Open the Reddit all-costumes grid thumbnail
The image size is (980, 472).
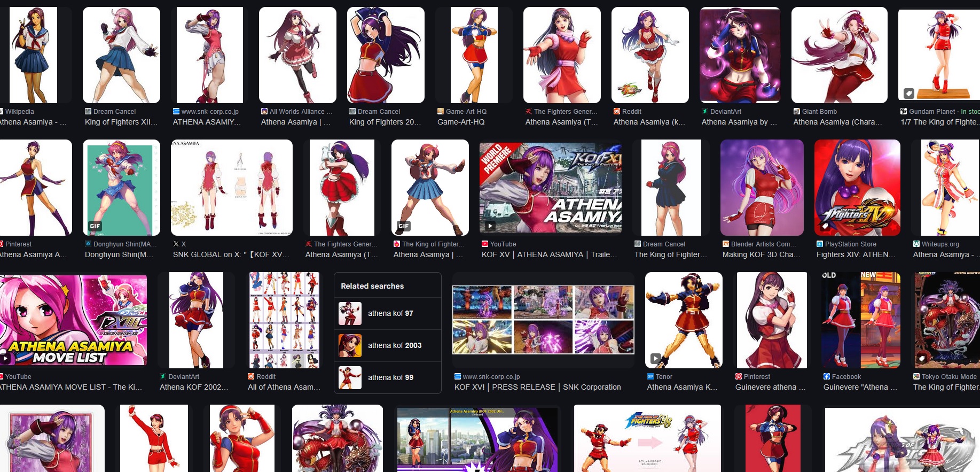click(285, 320)
